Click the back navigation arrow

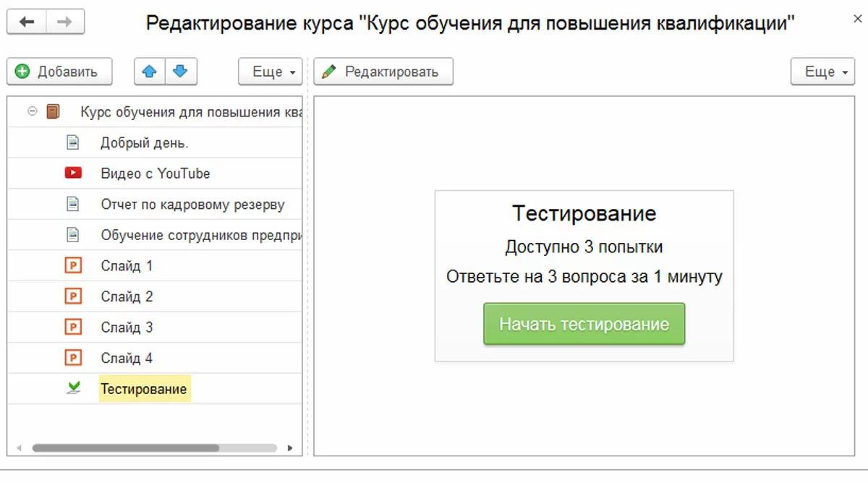(27, 22)
